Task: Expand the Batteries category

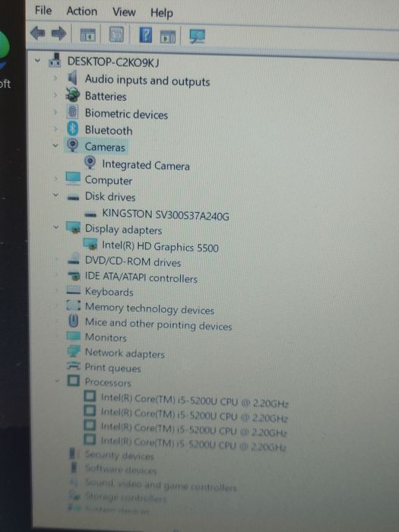Action: [x=55, y=95]
